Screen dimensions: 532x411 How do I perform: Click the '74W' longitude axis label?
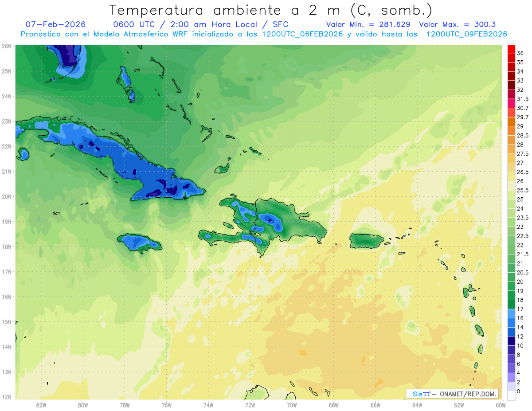pos(208,405)
